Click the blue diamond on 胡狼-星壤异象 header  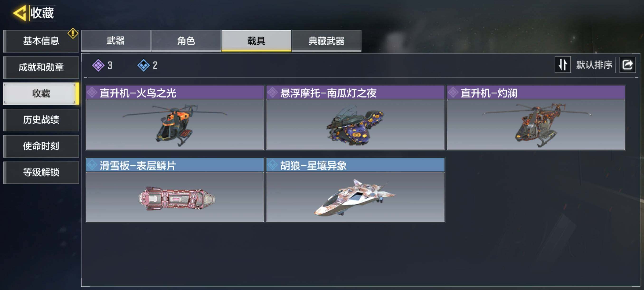click(273, 165)
